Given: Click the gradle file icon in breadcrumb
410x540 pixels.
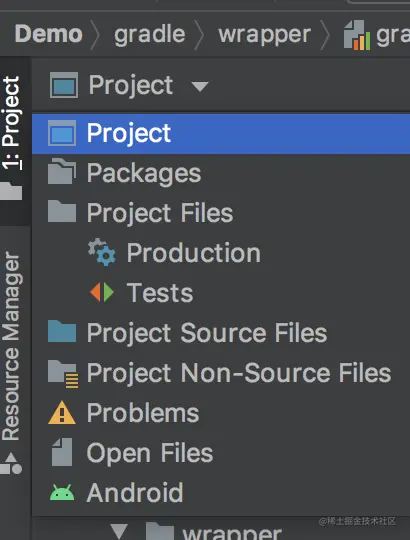Looking at the screenshot, I should tap(357, 35).
